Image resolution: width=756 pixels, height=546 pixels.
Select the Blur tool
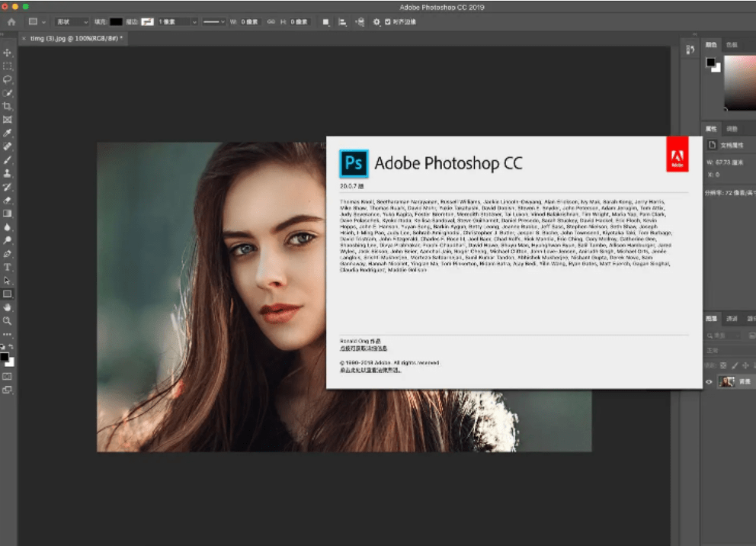[7, 227]
